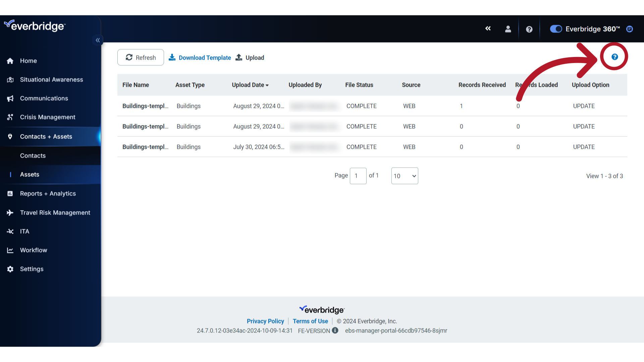Click the July 30, 2024 upload date cell

(x=259, y=147)
